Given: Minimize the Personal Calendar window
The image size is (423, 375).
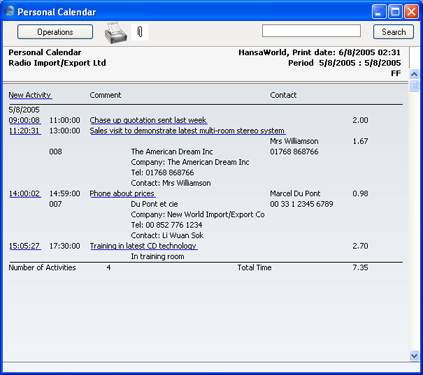Looking at the screenshot, I should coord(379,12).
